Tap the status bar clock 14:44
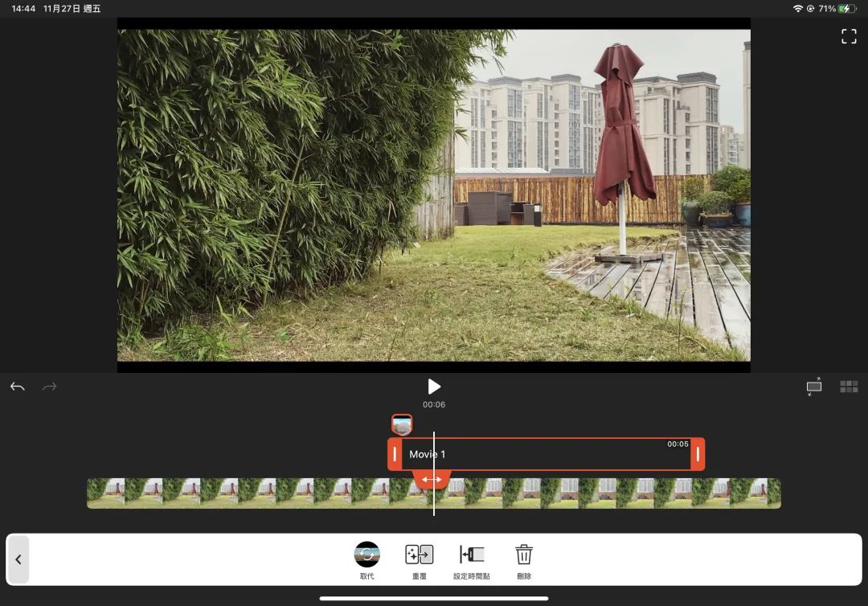Image resolution: width=868 pixels, height=606 pixels. tap(23, 8)
